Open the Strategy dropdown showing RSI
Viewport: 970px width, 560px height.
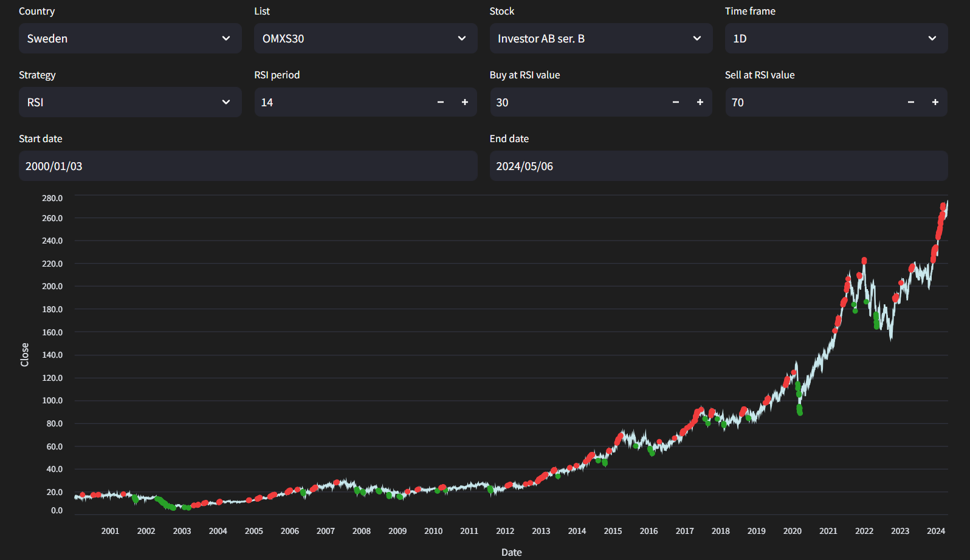[x=130, y=102]
